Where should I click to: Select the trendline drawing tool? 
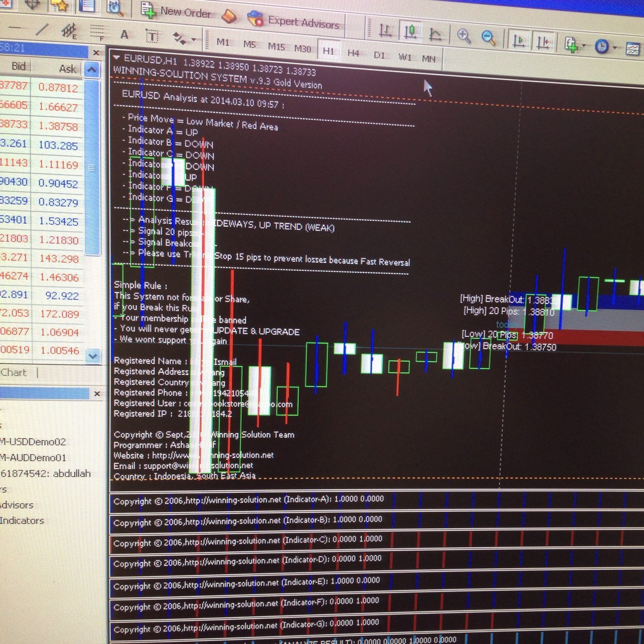coord(42,29)
